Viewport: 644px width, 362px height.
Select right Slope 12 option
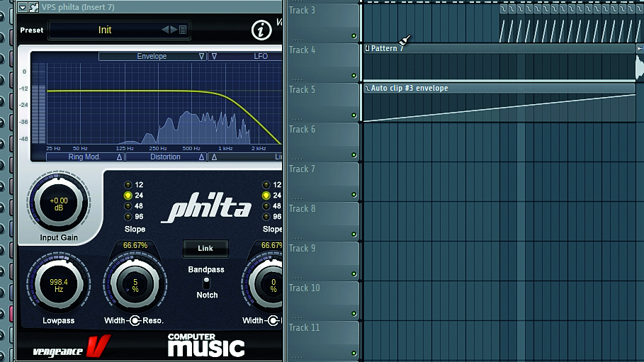coord(266,185)
